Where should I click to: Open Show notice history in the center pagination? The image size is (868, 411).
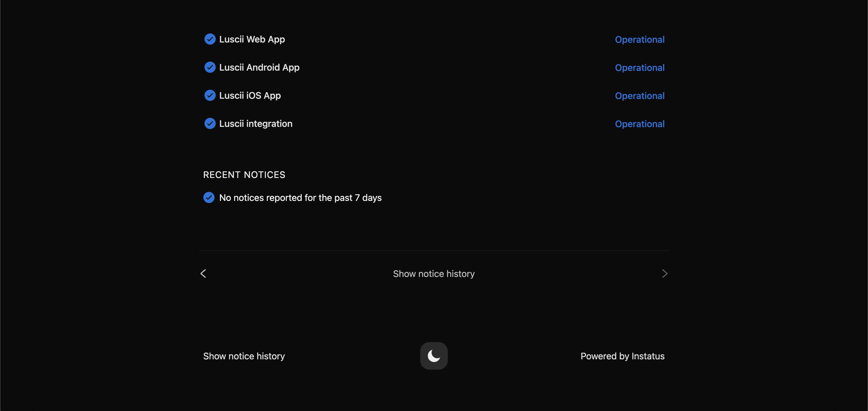[434, 274]
